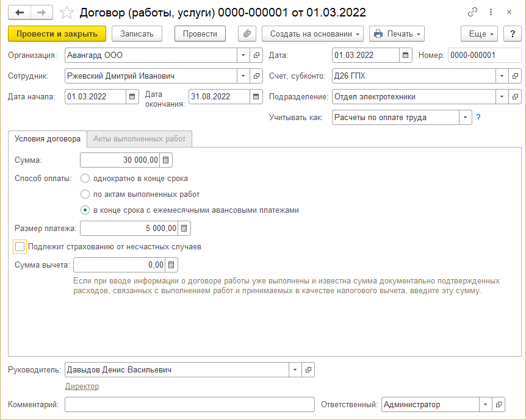Open calculator for the Сумма field
Screen dimensions: 526x420
click(x=166, y=160)
